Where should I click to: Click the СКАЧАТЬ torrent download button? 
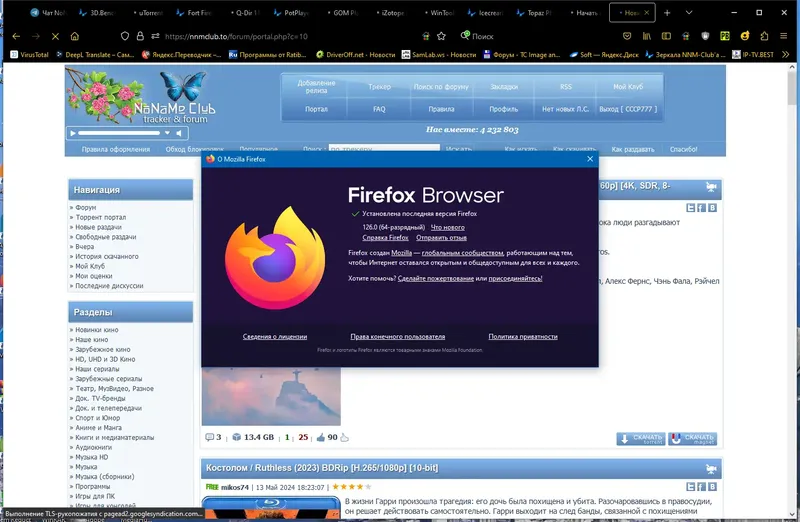click(x=641, y=439)
